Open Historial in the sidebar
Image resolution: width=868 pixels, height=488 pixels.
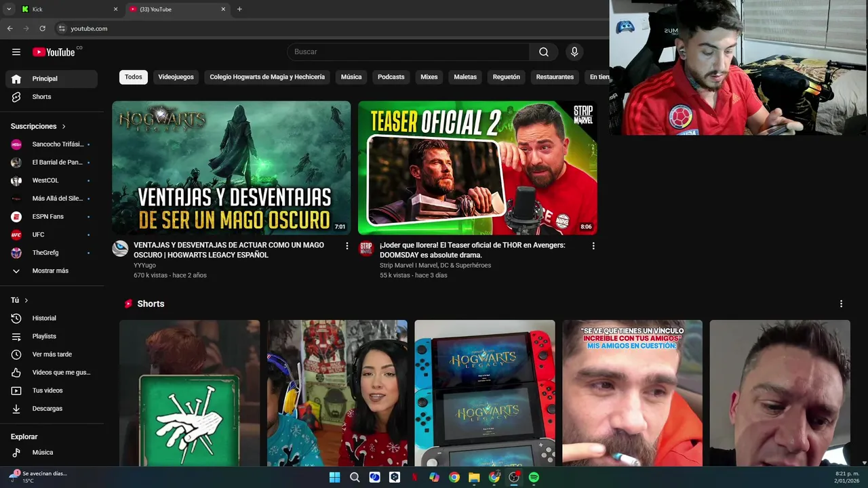pos(52,319)
